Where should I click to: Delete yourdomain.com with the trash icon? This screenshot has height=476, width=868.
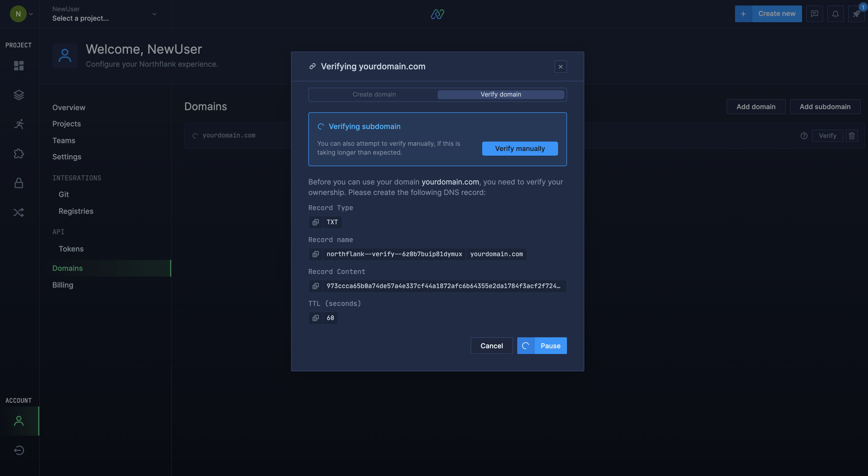click(x=852, y=136)
